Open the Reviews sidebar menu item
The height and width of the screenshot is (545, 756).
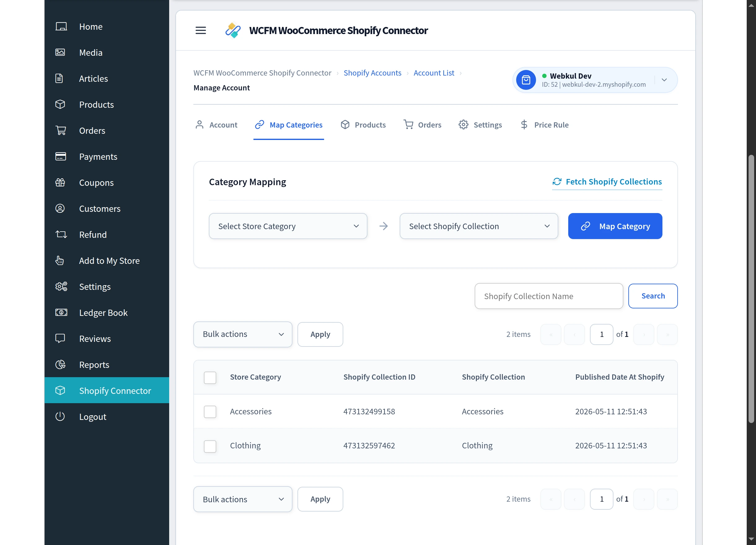tap(107, 338)
